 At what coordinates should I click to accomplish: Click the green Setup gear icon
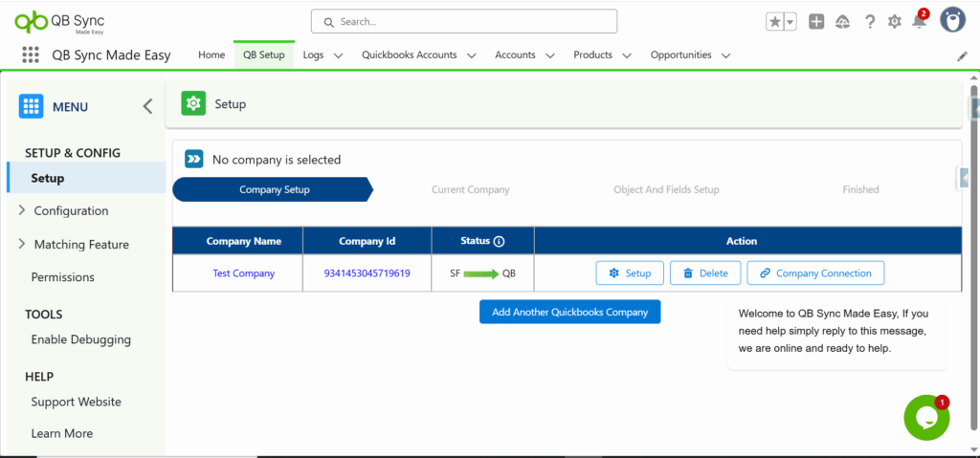193,103
